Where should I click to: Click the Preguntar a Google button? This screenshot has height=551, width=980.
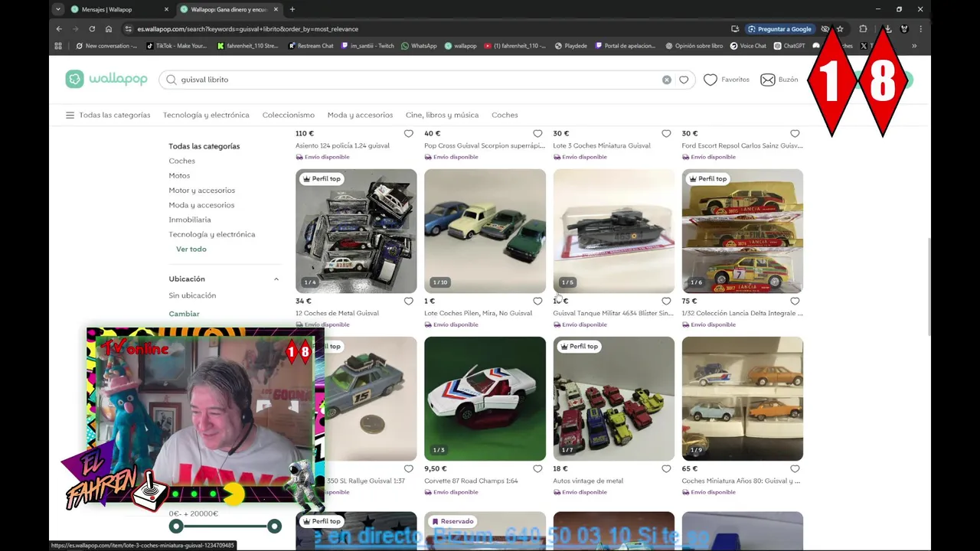pos(779,29)
